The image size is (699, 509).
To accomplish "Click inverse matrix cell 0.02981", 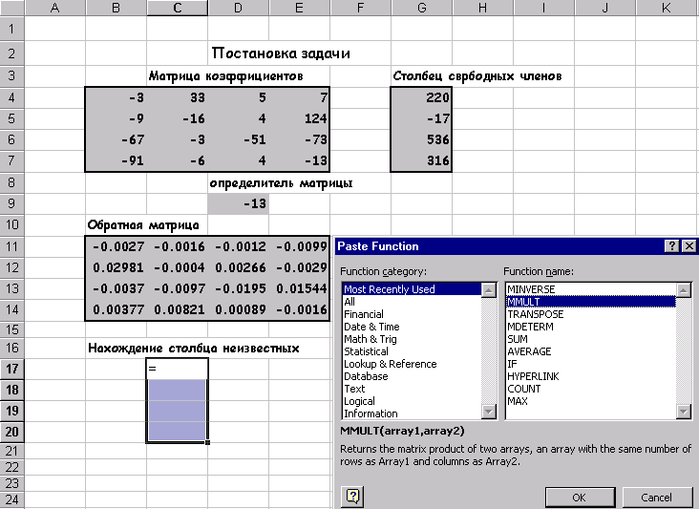I will [x=116, y=267].
